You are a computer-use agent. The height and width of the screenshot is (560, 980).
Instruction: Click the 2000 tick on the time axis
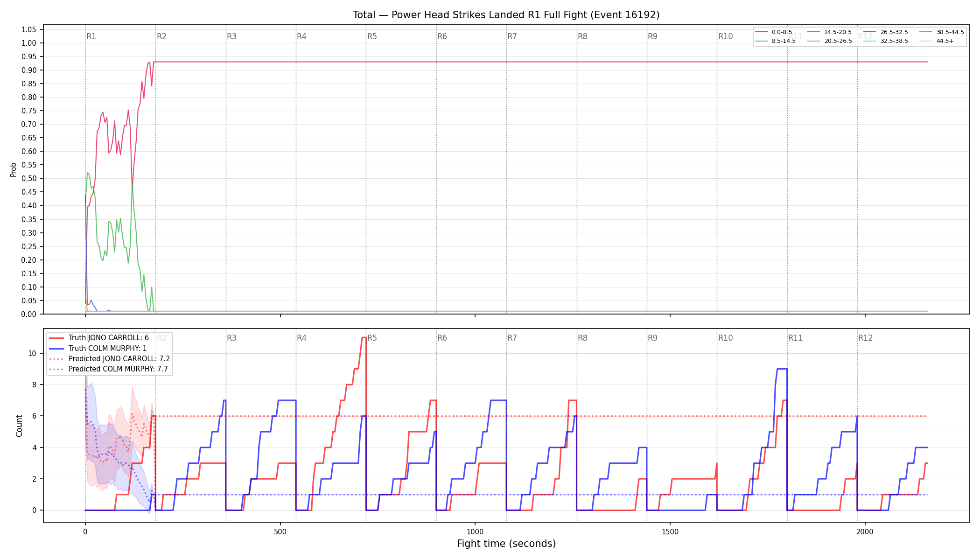[x=865, y=532]
